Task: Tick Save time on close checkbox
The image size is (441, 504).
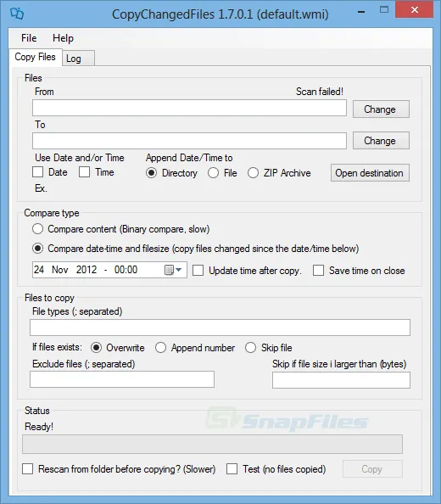Action: (x=319, y=271)
